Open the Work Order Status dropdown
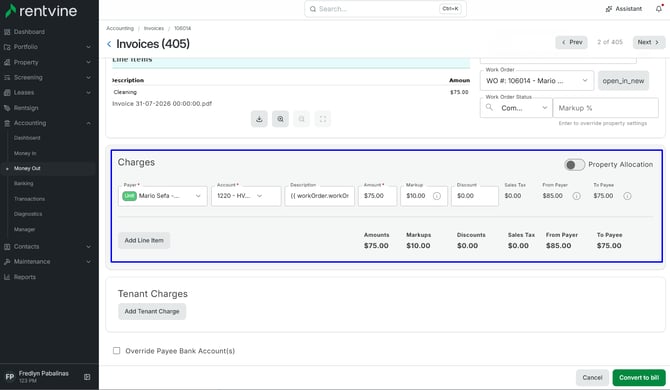 click(516, 108)
